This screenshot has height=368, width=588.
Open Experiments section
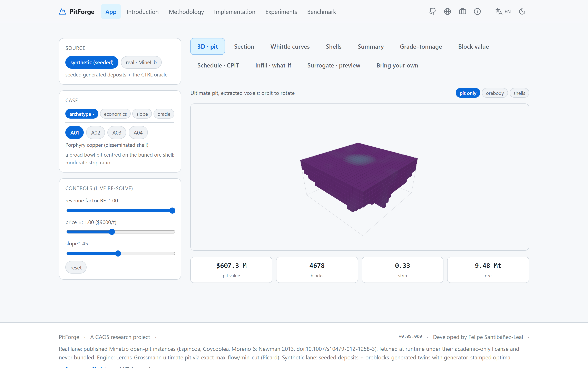click(x=281, y=12)
